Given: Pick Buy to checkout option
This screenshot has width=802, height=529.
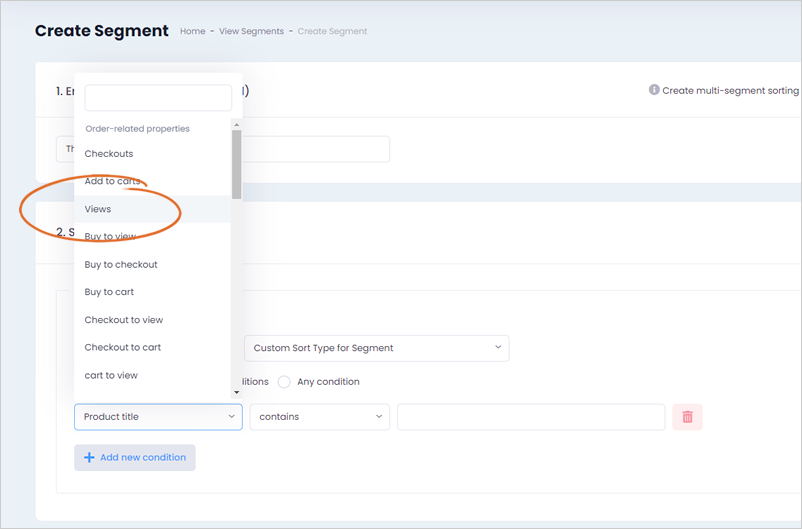Looking at the screenshot, I should coord(152,264).
